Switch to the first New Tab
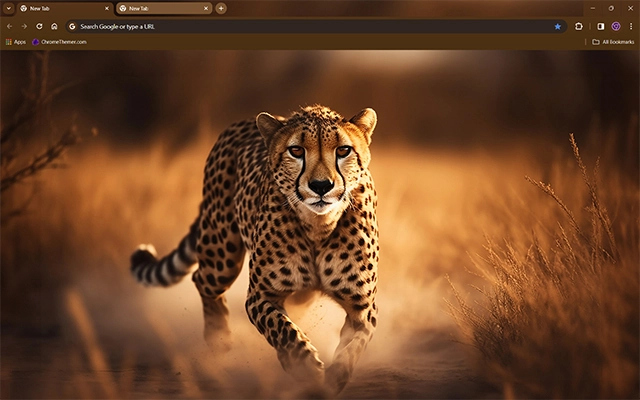The height and width of the screenshot is (400, 640). pyautogui.click(x=65, y=8)
